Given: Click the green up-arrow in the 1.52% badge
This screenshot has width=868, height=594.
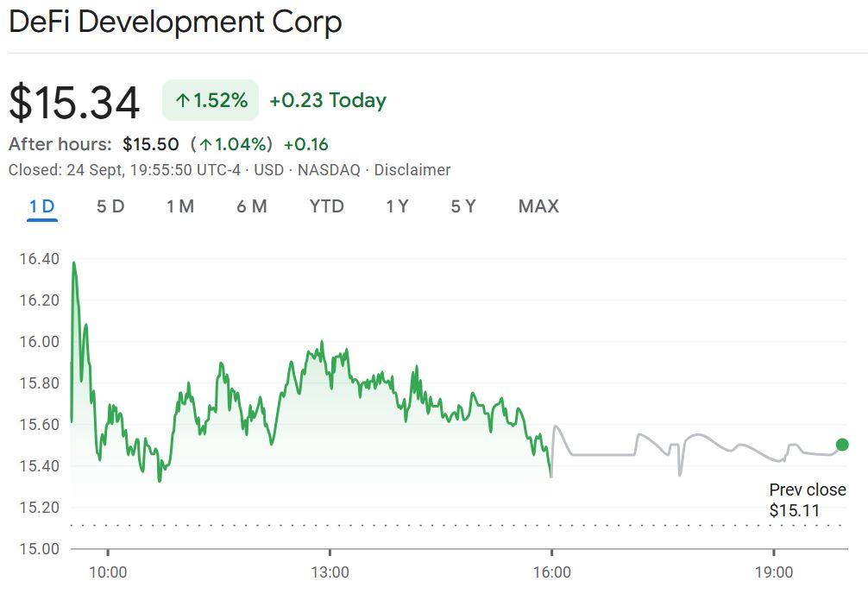Looking at the screenshot, I should (182, 101).
